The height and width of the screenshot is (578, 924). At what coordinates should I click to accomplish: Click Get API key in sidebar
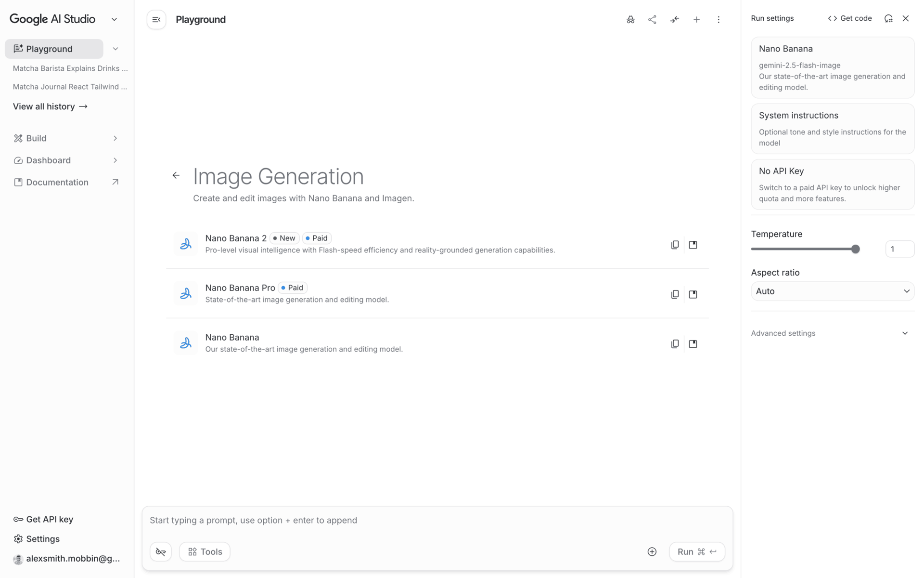43,519
